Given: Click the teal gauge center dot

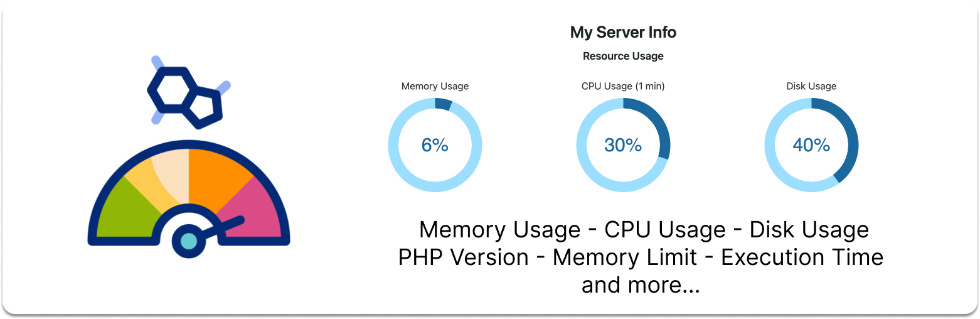Looking at the screenshot, I should 188,241.
